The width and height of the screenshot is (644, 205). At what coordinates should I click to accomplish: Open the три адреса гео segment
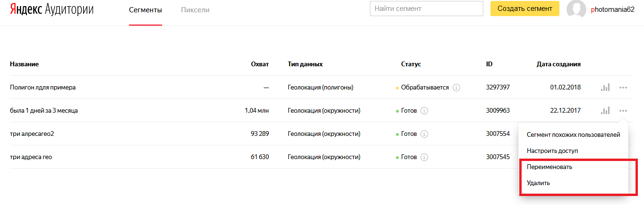(31, 157)
